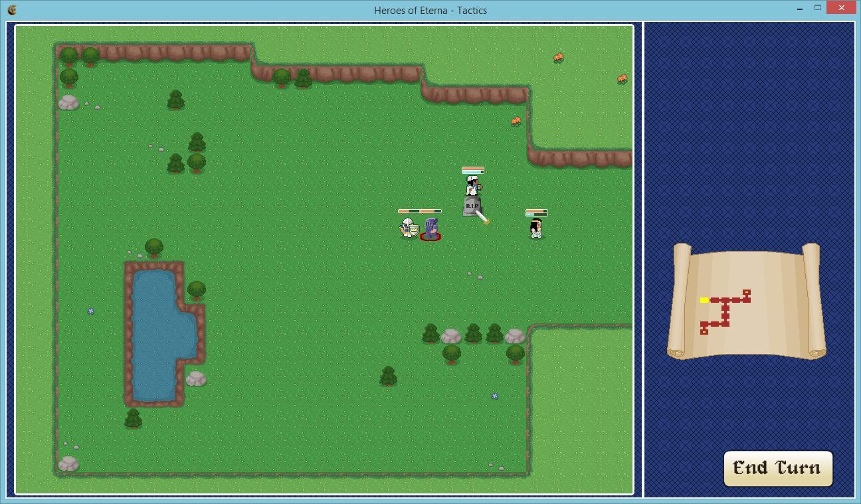Select the white knight unit holding a shield
Image resolution: width=861 pixels, height=504 pixels.
pyautogui.click(x=409, y=228)
